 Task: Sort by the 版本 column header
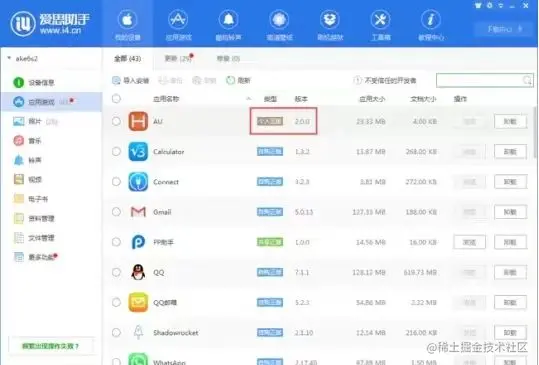click(x=301, y=99)
